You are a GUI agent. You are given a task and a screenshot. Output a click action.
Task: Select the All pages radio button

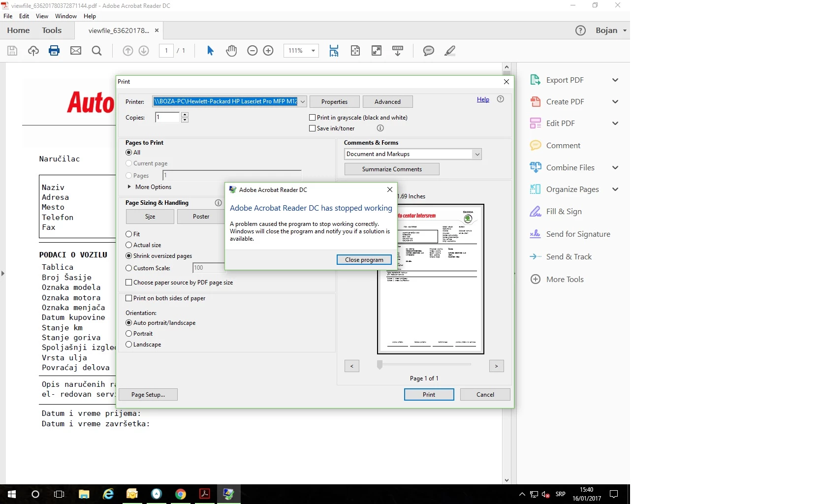tap(129, 153)
